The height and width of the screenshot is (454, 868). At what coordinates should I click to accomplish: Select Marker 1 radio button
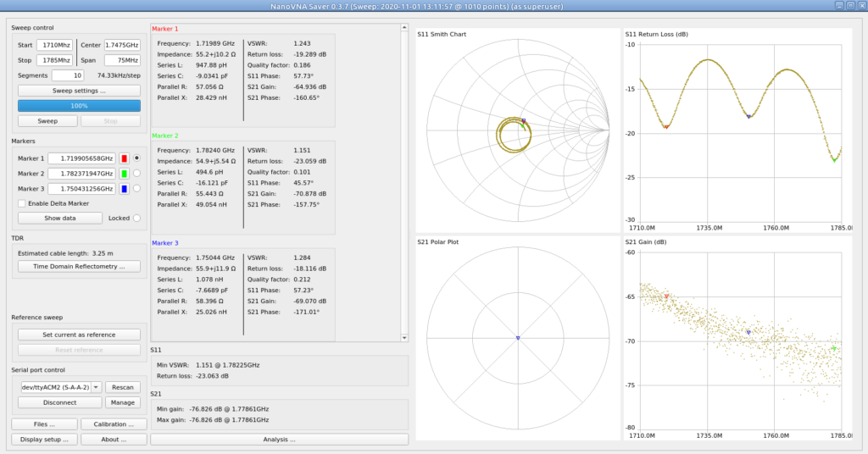coord(136,158)
